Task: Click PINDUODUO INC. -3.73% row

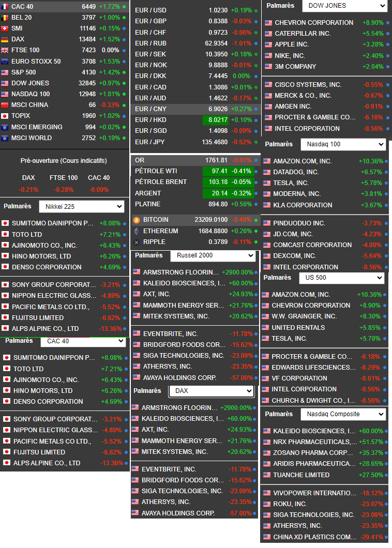Action: (325, 223)
